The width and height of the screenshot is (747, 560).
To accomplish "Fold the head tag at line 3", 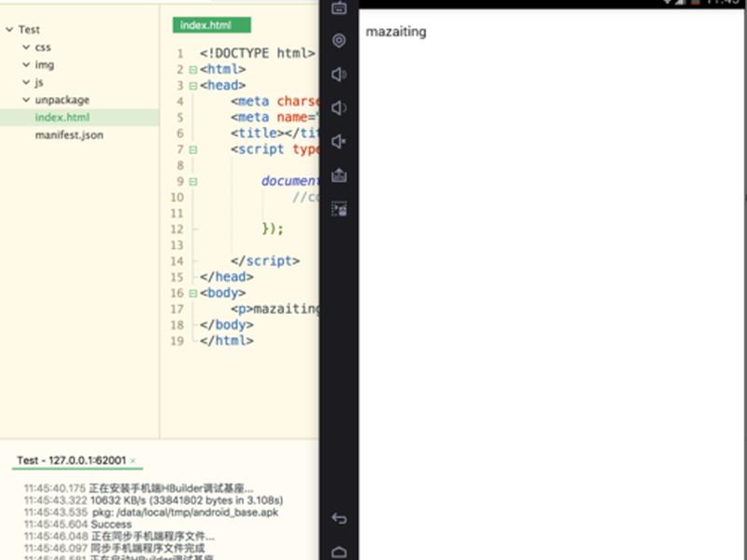I will [x=193, y=86].
